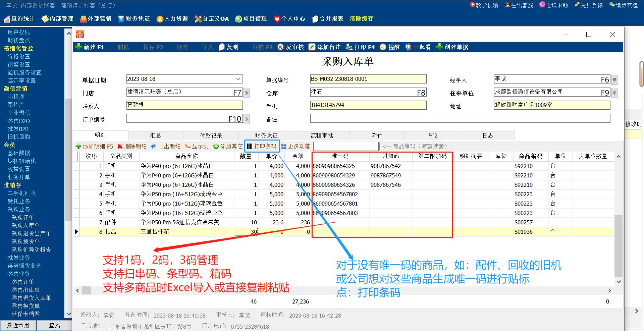Viewport: 644px width, 331px height.
Task: Click the 反审核 red cross icon
Action: click(x=281, y=47)
